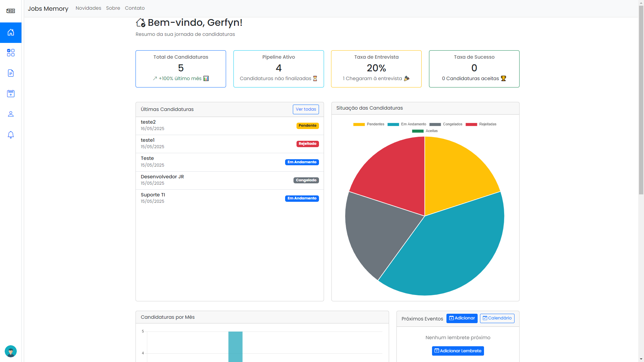Open the document sidebar icon
The image size is (644, 362).
[x=11, y=73]
